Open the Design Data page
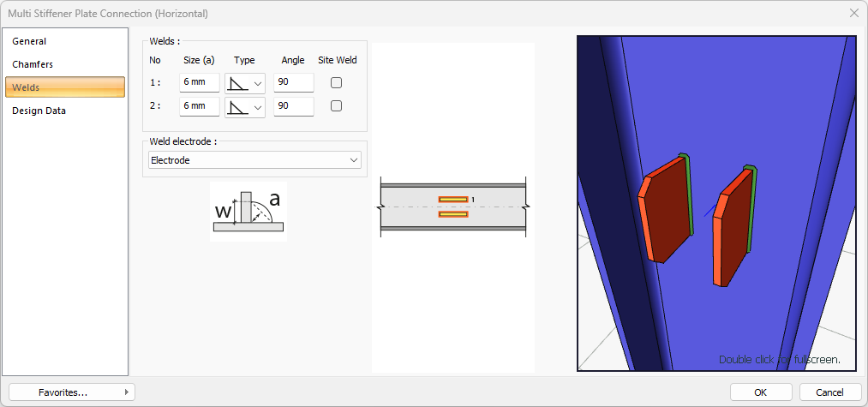The height and width of the screenshot is (407, 868). (65, 111)
